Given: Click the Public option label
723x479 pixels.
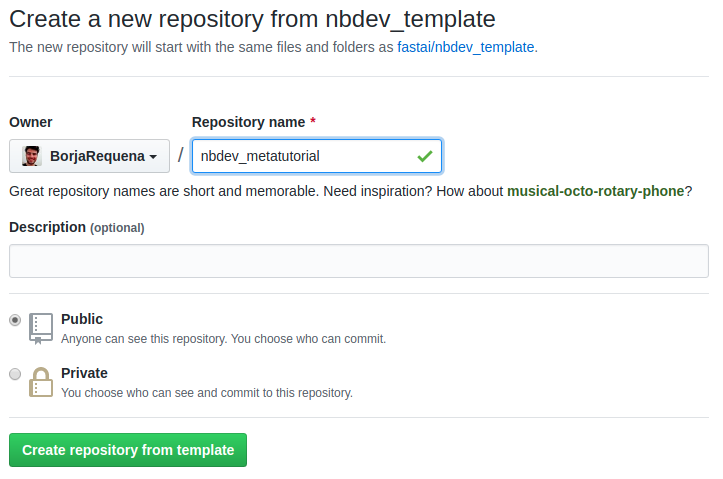Looking at the screenshot, I should point(82,319).
